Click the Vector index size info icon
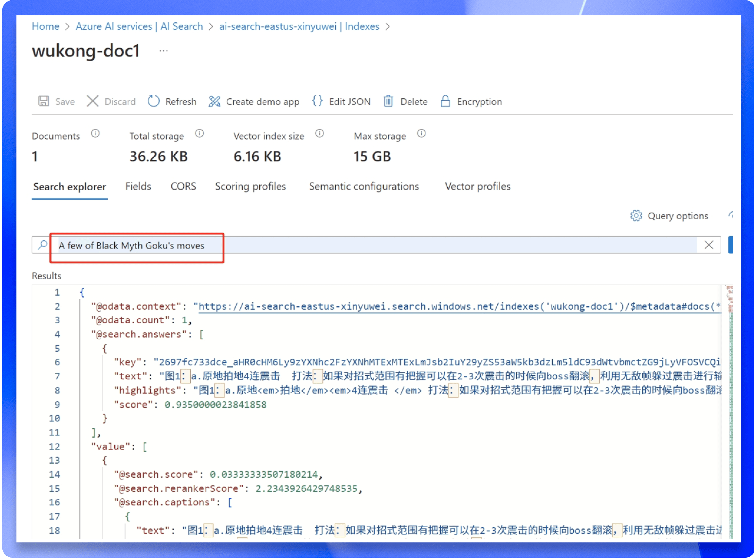Image resolution: width=754 pixels, height=560 pixels. 319,134
